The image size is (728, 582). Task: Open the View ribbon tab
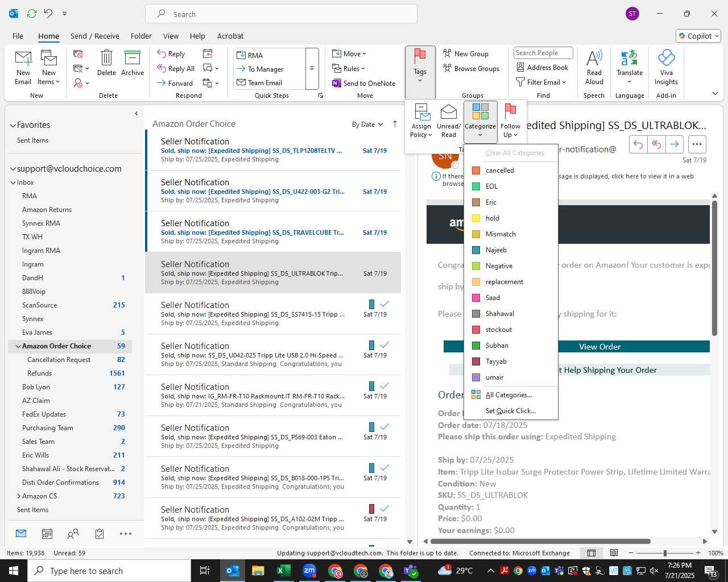click(x=171, y=36)
